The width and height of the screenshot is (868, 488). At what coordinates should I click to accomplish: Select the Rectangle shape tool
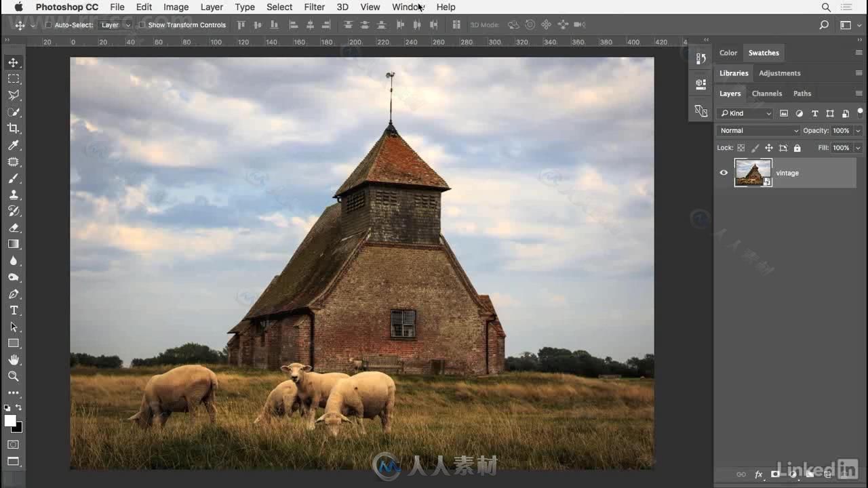[14, 343]
